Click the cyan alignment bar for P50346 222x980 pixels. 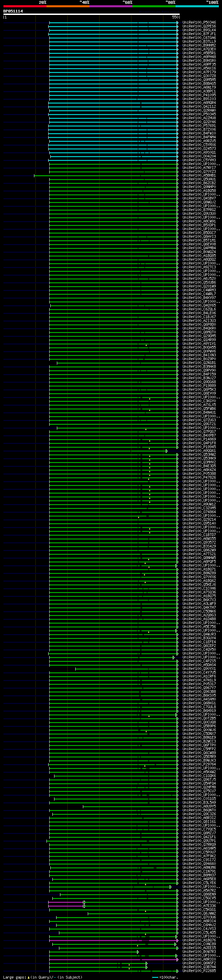point(113,23)
